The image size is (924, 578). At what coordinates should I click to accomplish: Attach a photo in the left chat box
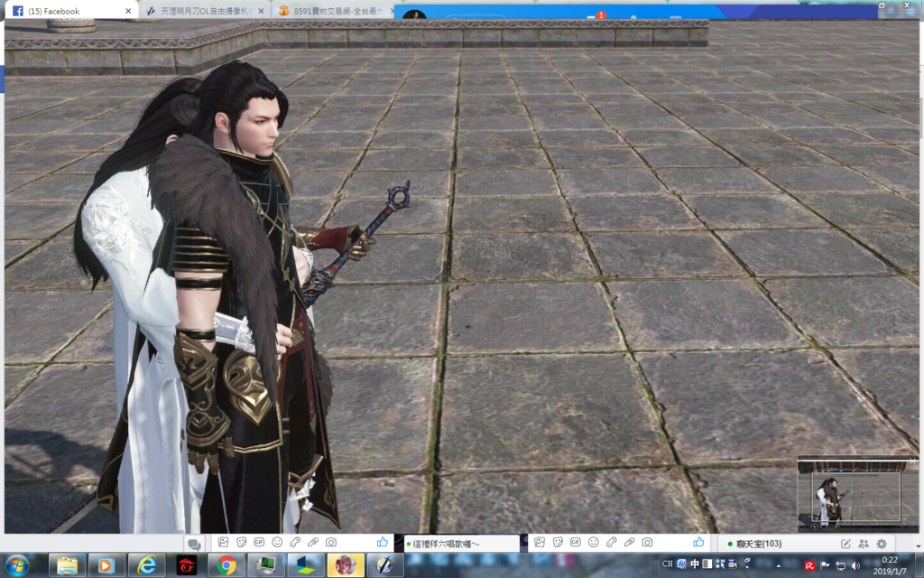pyautogui.click(x=224, y=542)
